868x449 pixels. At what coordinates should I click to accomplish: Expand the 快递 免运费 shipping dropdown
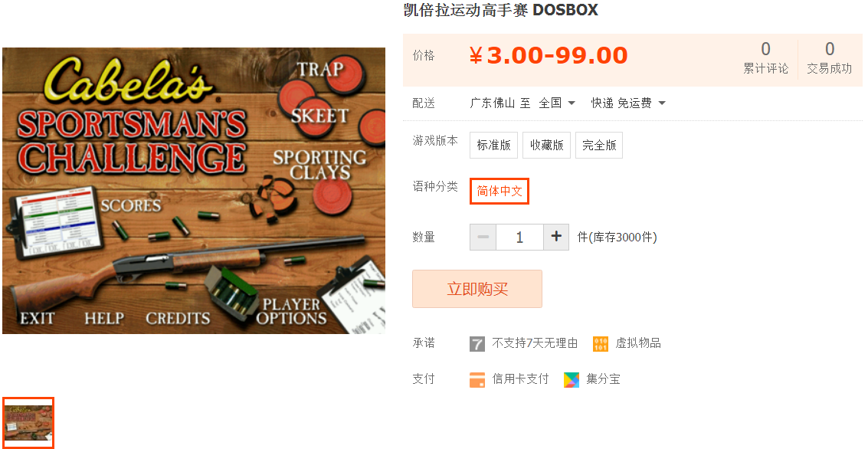pyautogui.click(x=628, y=103)
